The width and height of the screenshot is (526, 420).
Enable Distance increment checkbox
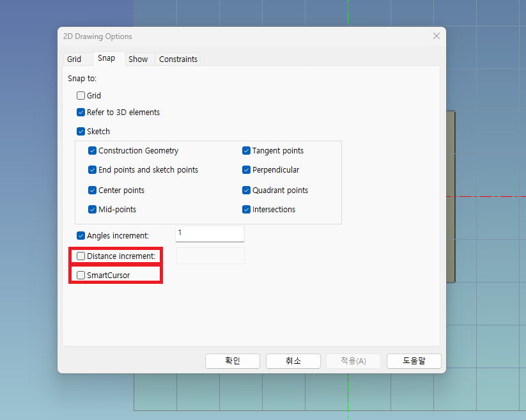[x=81, y=256]
